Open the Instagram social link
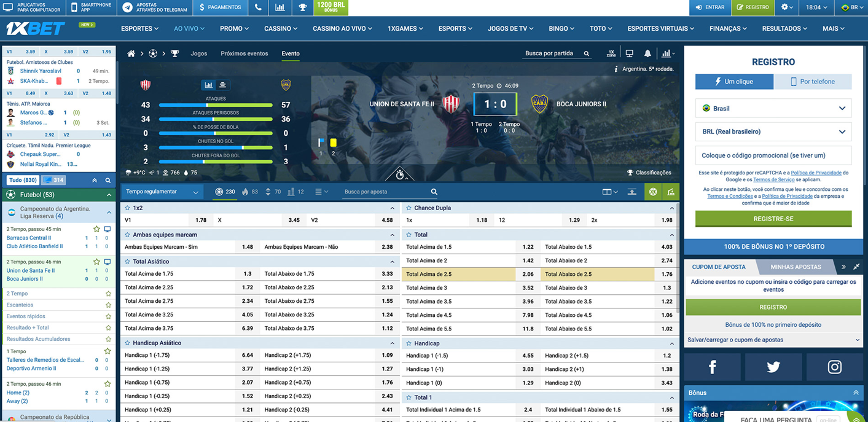The image size is (868, 422). point(834,367)
